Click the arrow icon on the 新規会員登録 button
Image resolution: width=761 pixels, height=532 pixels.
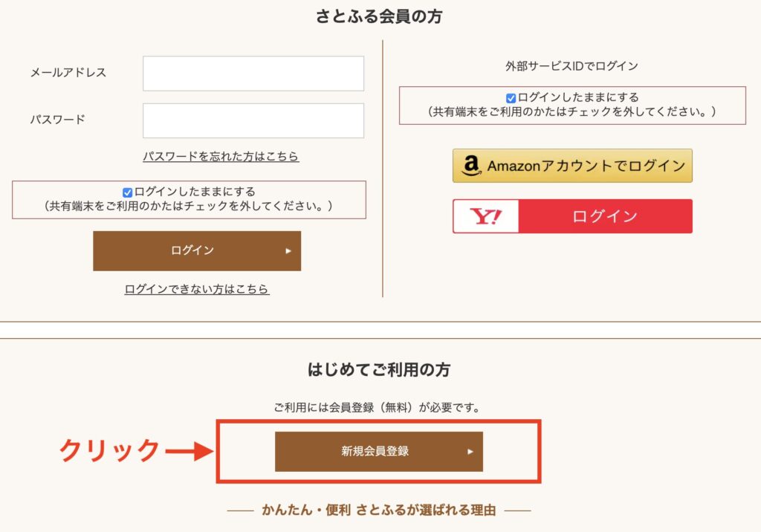coord(470,452)
